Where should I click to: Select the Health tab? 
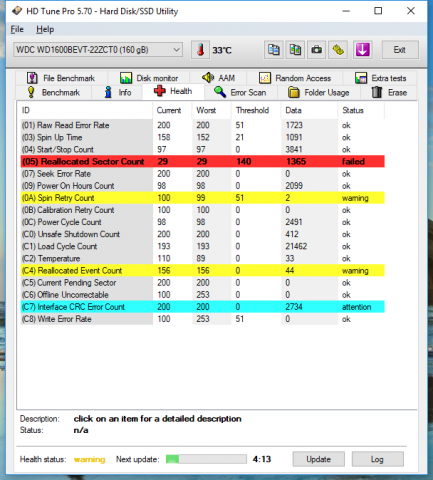click(173, 91)
